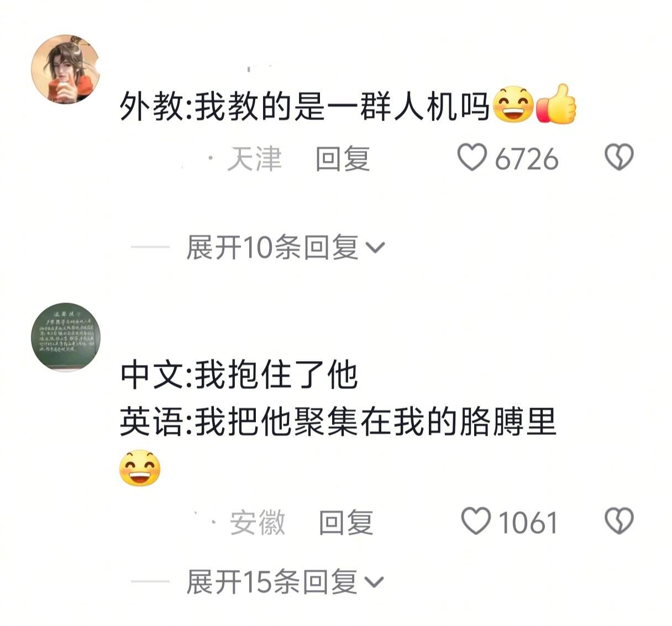
Task: Like the comment with 6726 likes
Action: pos(472,158)
